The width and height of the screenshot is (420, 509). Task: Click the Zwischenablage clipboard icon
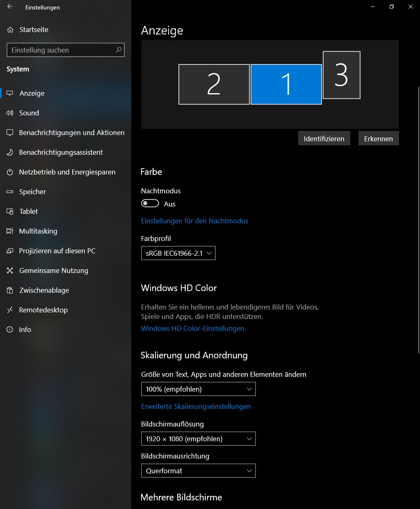[x=10, y=290]
